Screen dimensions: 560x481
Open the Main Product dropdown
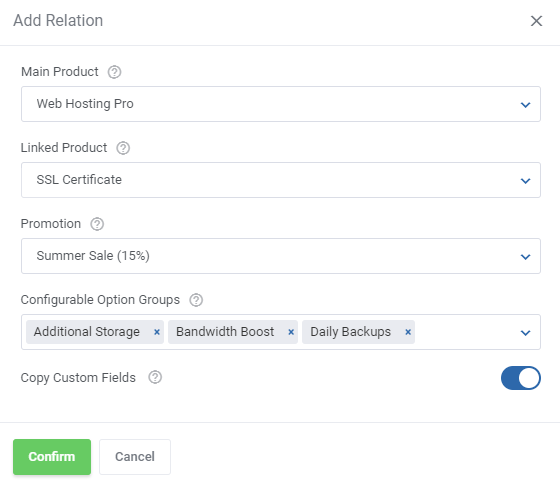click(281, 104)
